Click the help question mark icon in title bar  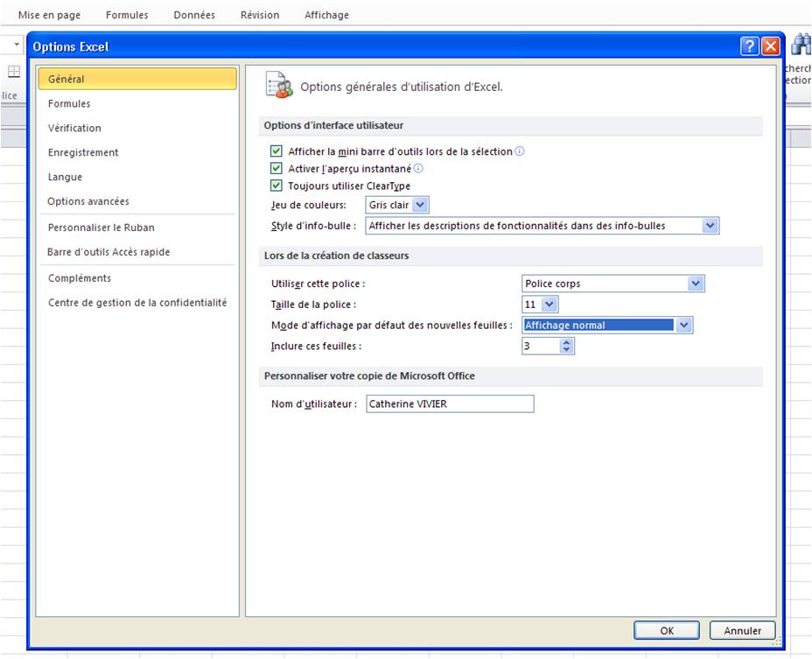coord(749,46)
